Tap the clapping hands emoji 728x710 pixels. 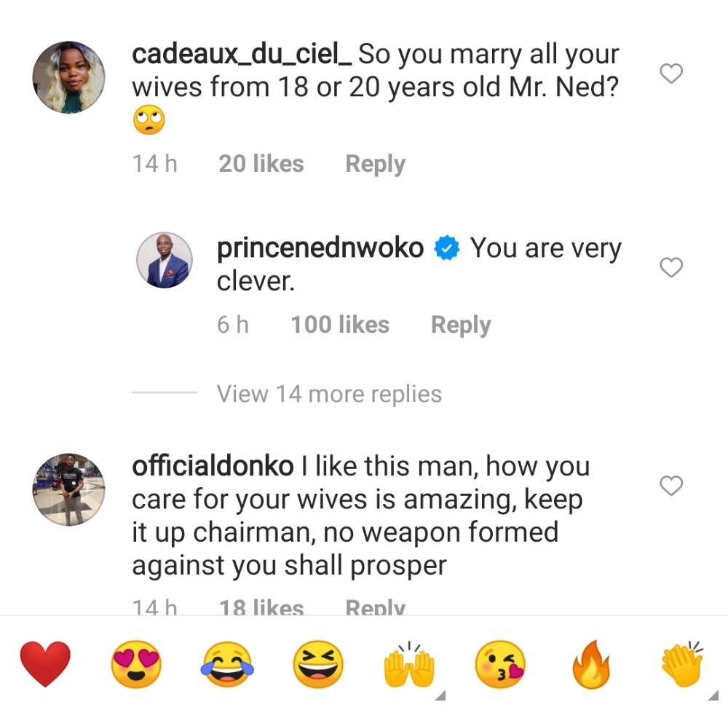[681, 664]
